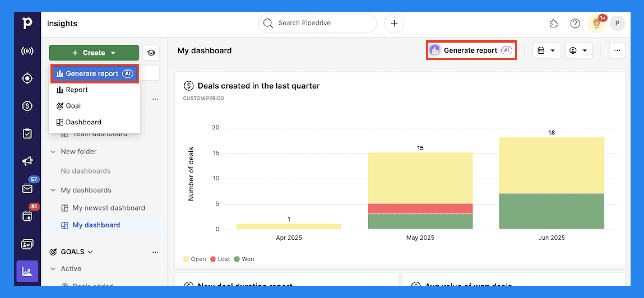Click Generate report button in dashboard header
Screen dimensions: 644x298
471,50
